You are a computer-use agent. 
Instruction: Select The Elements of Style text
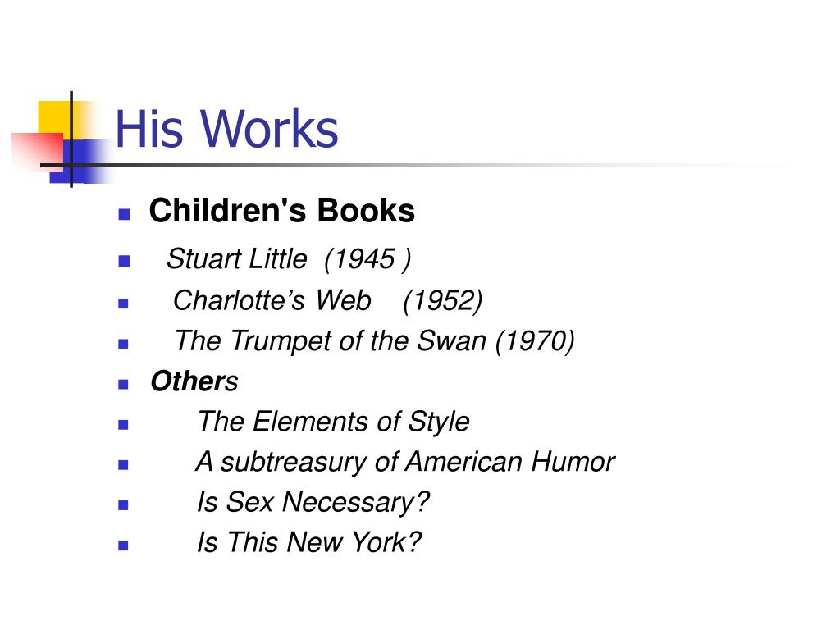click(x=334, y=422)
